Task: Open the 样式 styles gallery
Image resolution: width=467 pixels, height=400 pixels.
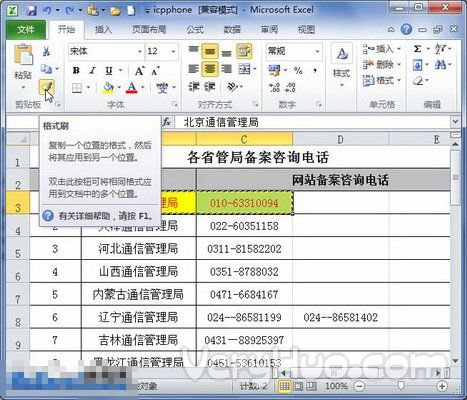Action: point(342,65)
